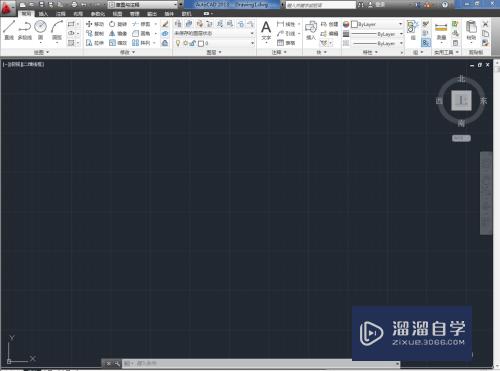
Task: Open the workspace dropdown 草图与注释
Action: tap(143, 5)
